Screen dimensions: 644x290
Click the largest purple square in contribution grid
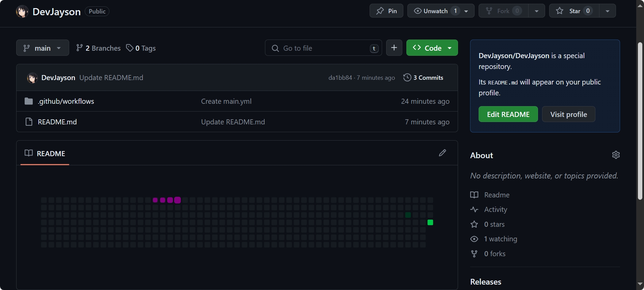[x=178, y=200]
